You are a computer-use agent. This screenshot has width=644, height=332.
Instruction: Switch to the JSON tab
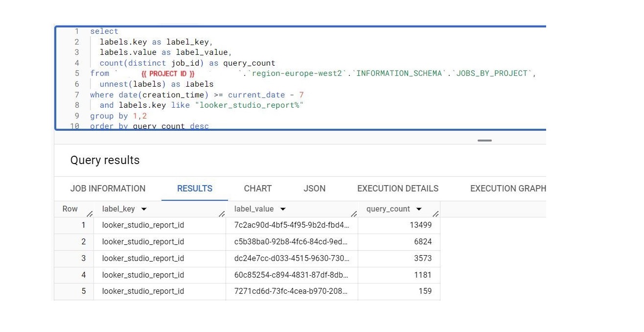pos(314,189)
